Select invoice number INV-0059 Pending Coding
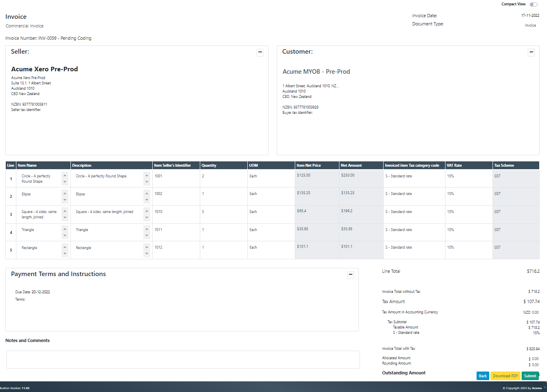Screen dimensions: 547x392 click(48, 38)
